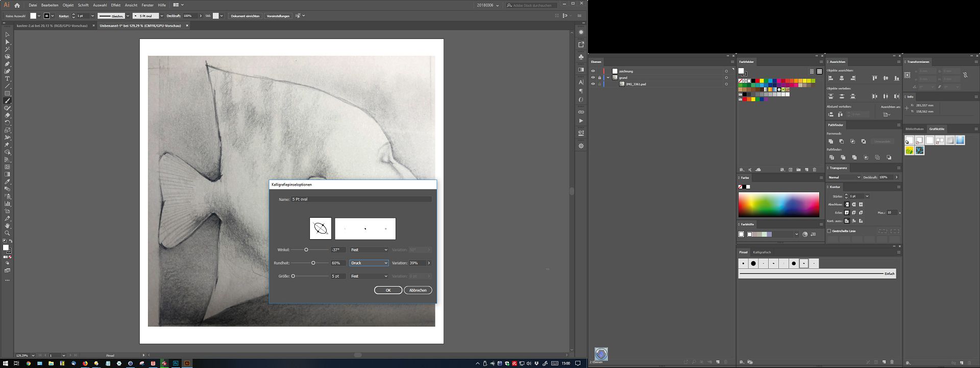Toggle visibility of grund layer
The height and width of the screenshot is (368, 980).
point(593,78)
